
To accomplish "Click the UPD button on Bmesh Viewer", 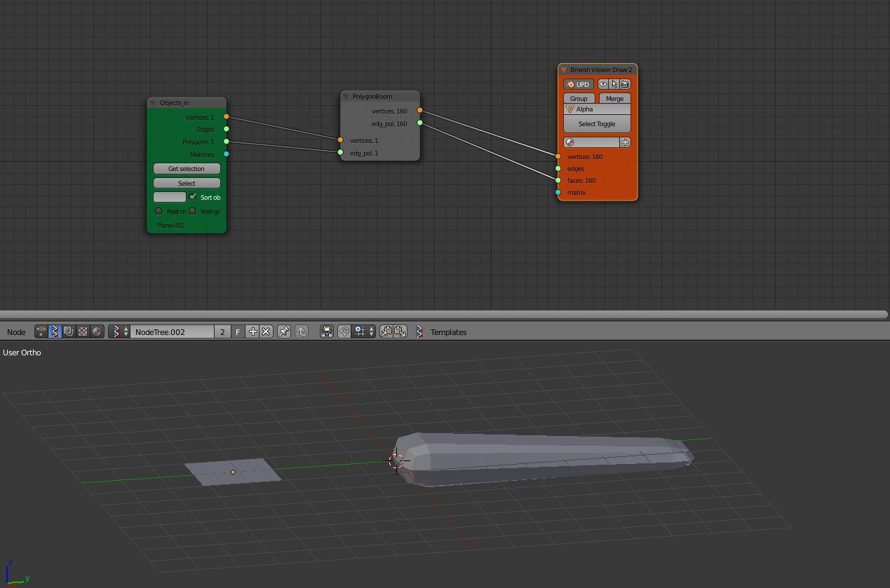I will pyautogui.click(x=579, y=84).
